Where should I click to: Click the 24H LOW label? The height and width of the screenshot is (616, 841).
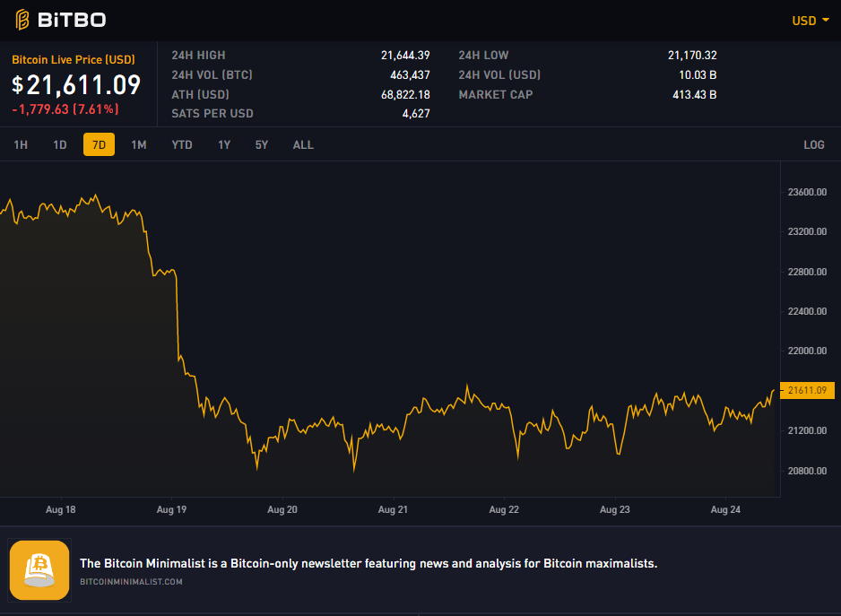click(x=483, y=56)
